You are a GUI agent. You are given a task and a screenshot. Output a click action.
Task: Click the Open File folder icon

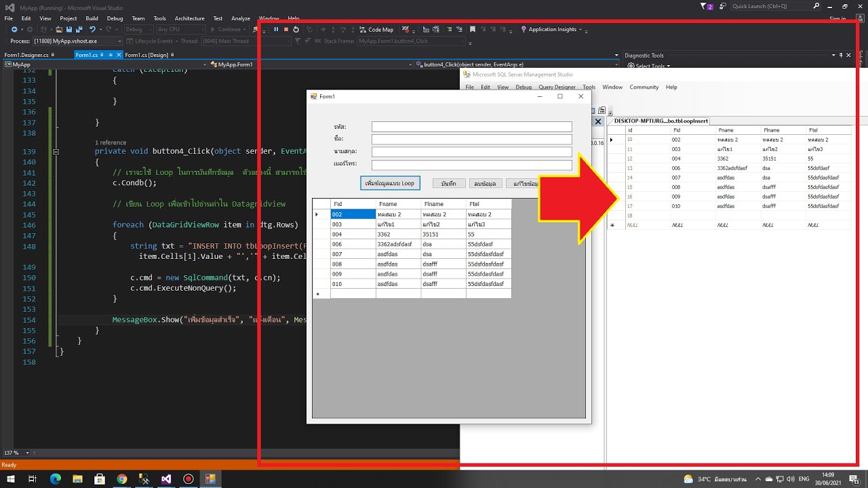pyautogui.click(x=59, y=29)
